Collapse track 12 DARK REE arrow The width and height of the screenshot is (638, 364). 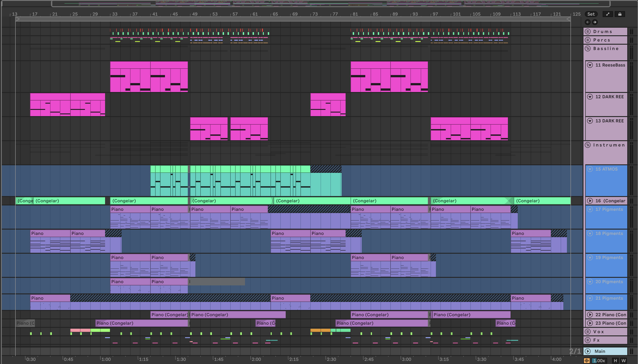pyautogui.click(x=590, y=97)
